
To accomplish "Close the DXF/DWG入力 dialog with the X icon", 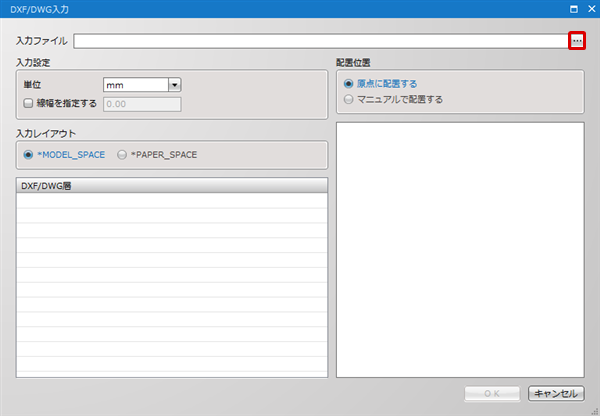I will click(x=588, y=9).
